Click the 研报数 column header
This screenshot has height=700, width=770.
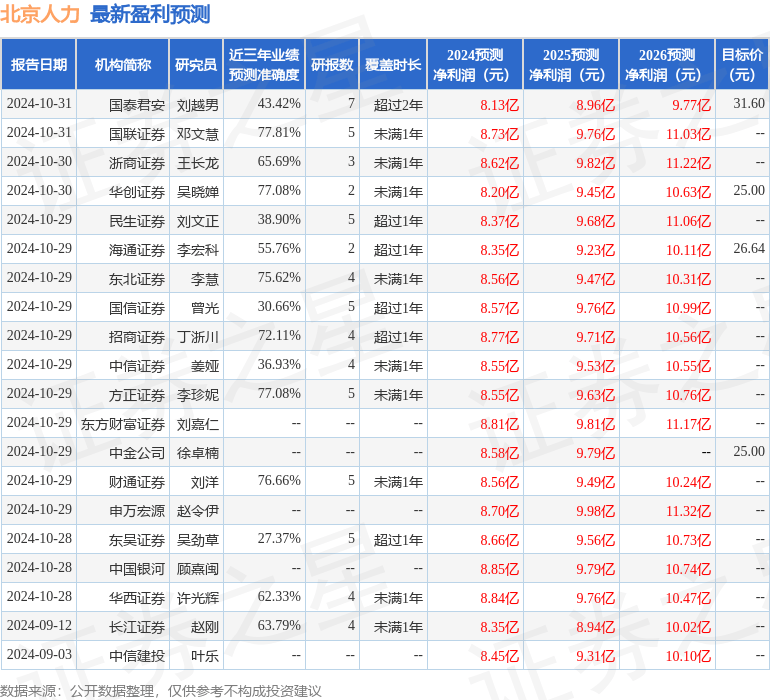pos(332,64)
